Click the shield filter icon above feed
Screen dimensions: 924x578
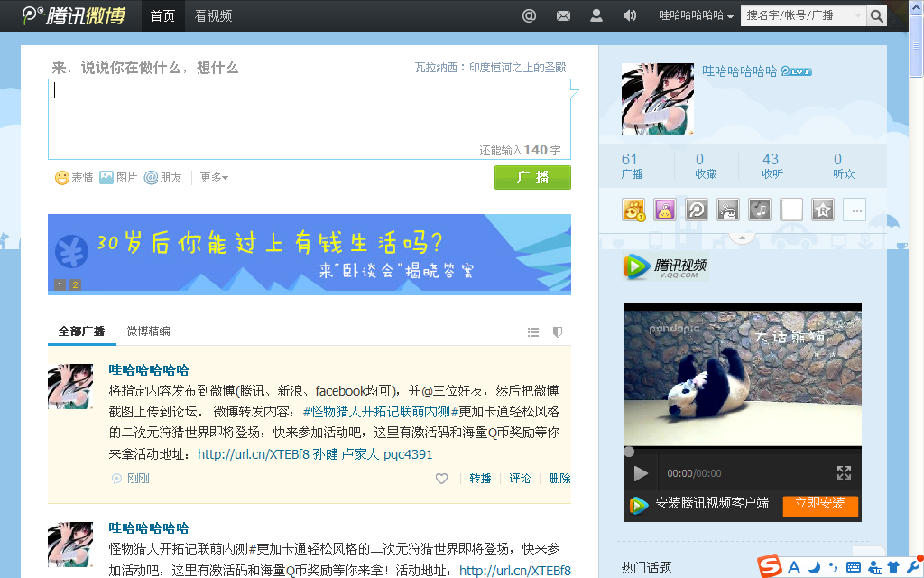click(x=558, y=332)
